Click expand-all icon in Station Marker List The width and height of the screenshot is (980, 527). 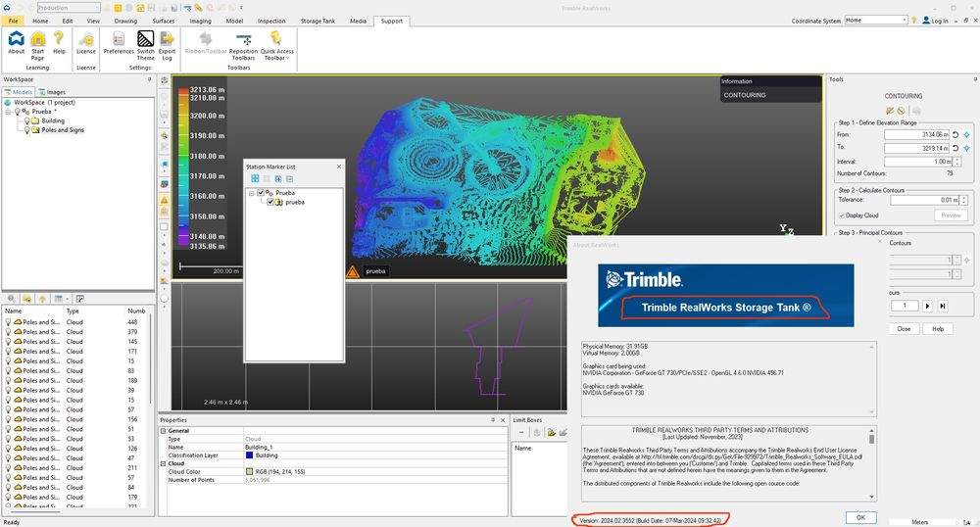278,178
